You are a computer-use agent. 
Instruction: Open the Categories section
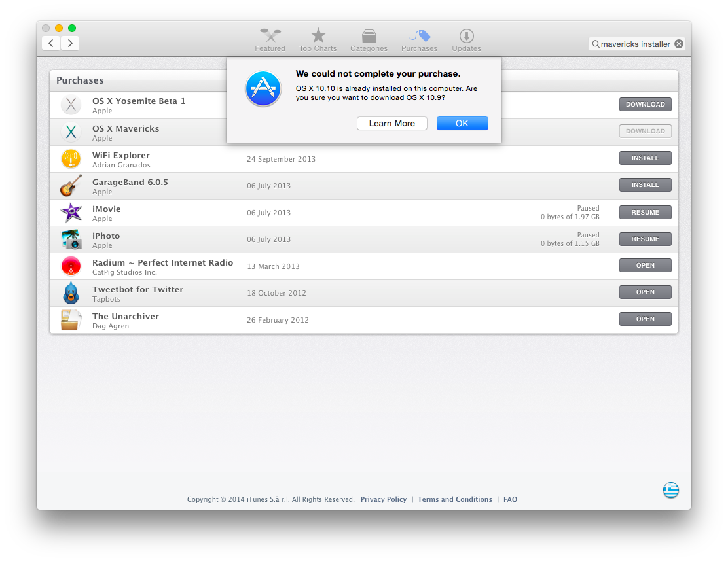click(x=369, y=40)
